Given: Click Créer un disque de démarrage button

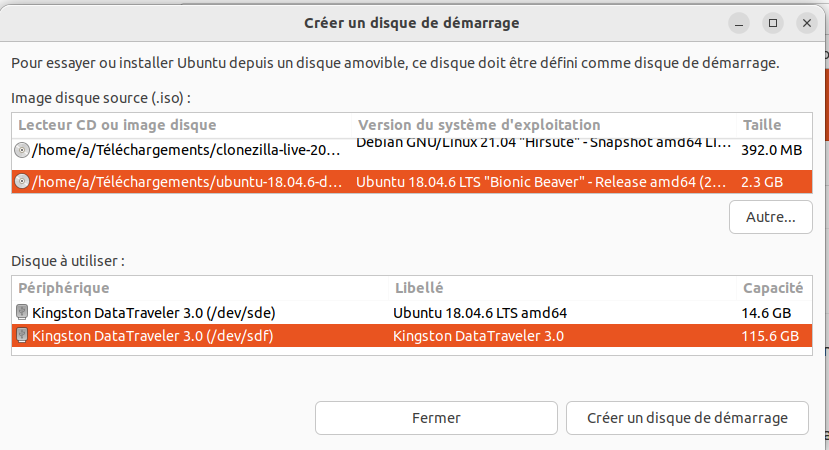Looking at the screenshot, I should 687,418.
